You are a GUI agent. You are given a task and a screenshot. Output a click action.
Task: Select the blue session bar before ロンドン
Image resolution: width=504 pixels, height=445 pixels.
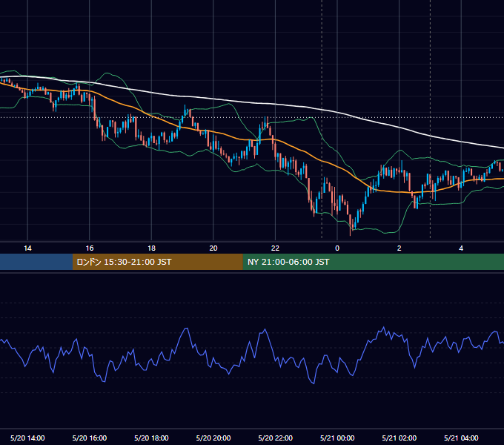[x=36, y=262]
